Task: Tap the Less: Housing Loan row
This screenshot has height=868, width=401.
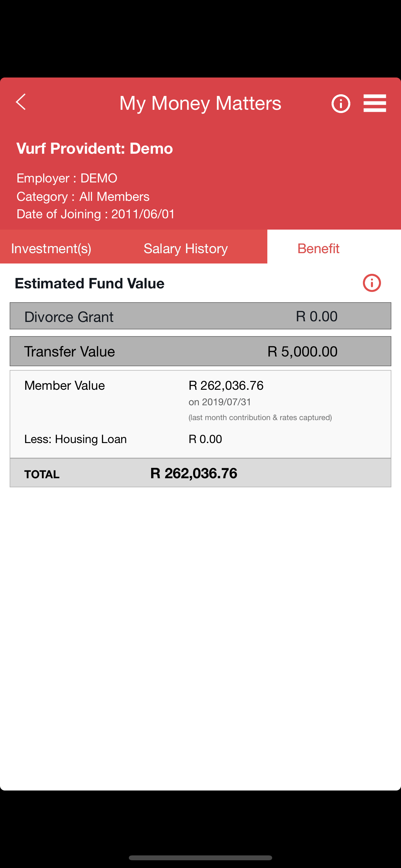Action: coord(200,439)
